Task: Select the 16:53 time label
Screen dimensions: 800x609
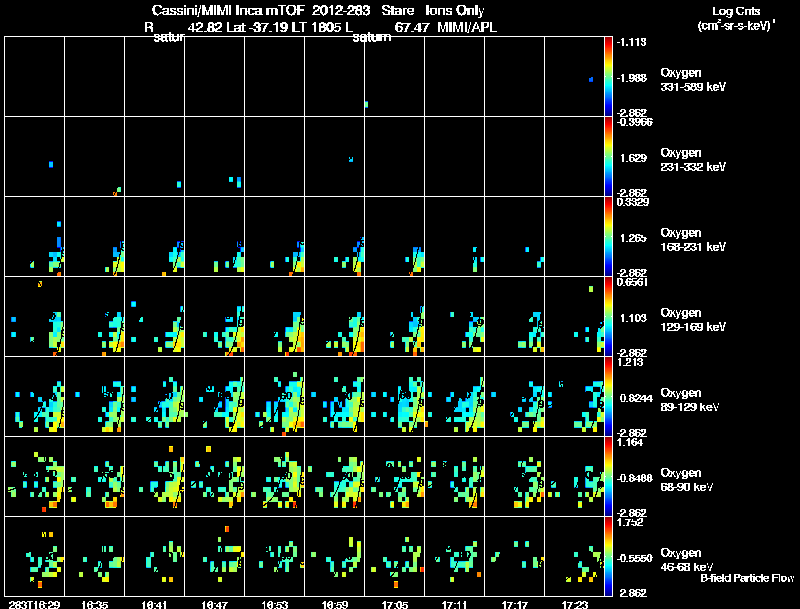Action: tap(274, 605)
